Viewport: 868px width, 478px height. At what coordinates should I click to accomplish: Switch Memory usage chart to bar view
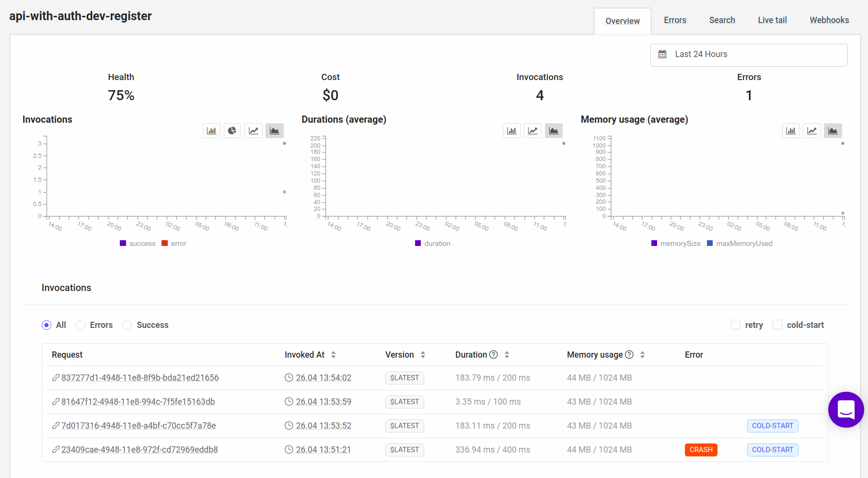tap(791, 130)
